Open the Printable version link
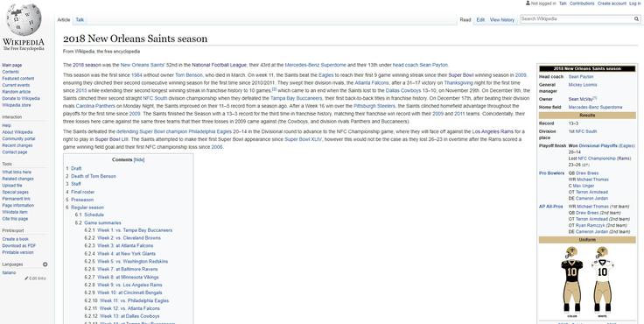This screenshot has width=644, height=324. (x=17, y=252)
